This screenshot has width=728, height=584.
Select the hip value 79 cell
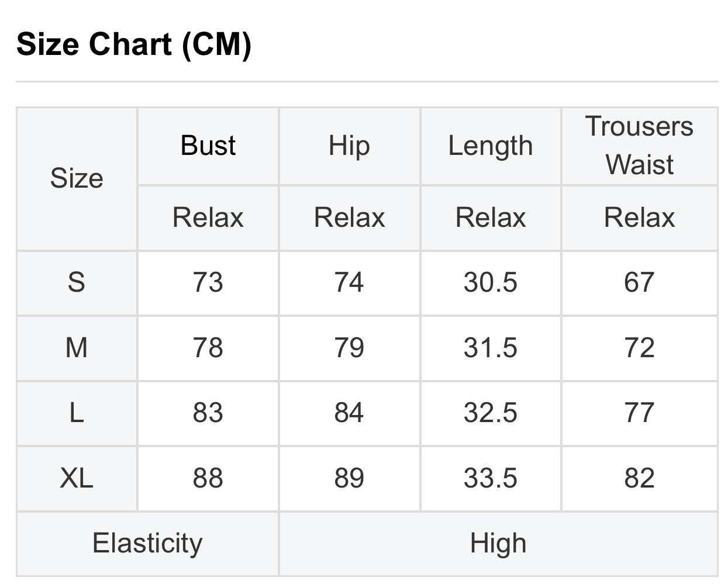click(349, 348)
